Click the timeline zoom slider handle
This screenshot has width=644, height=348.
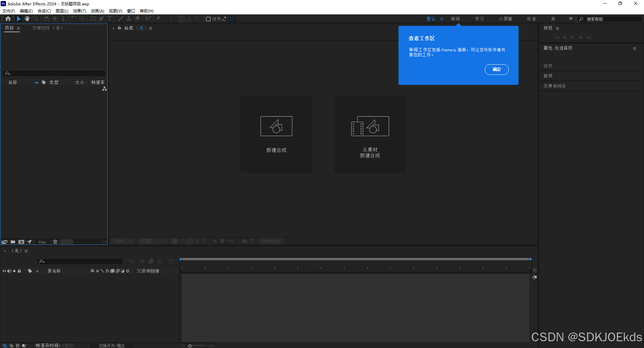point(190,346)
